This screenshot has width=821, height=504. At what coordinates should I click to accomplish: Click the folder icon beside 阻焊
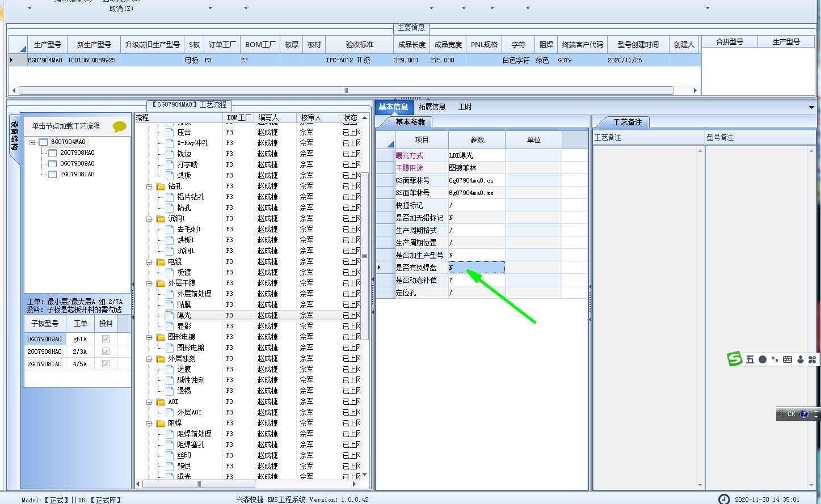pyautogui.click(x=161, y=423)
